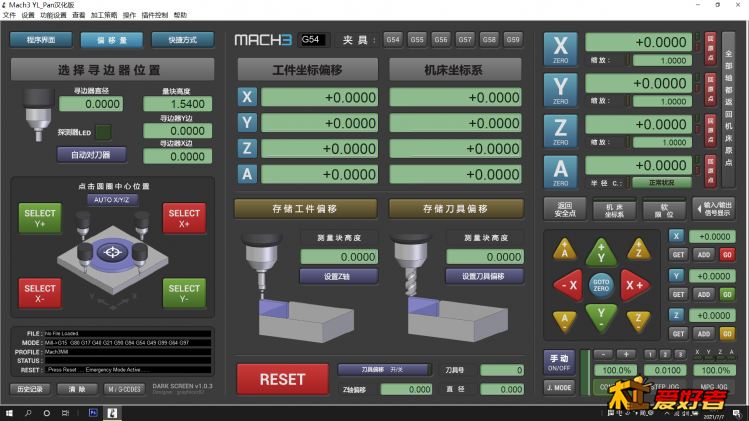
Task: Toggle manual jog 手动 ON/OFF
Action: coord(559,363)
